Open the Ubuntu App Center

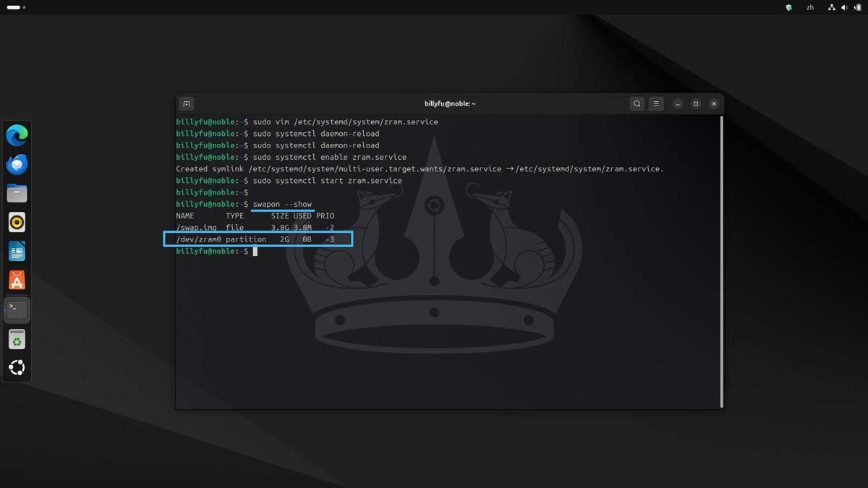tap(17, 281)
